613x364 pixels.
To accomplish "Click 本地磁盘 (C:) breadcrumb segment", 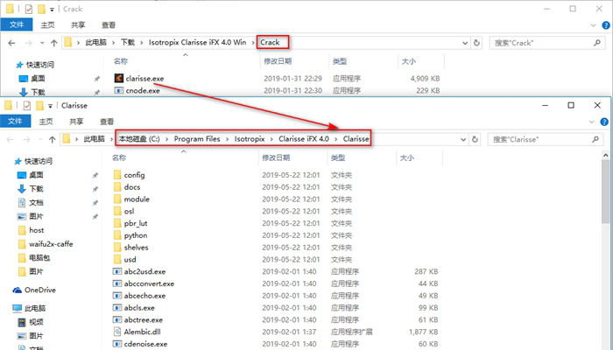I will pos(139,138).
